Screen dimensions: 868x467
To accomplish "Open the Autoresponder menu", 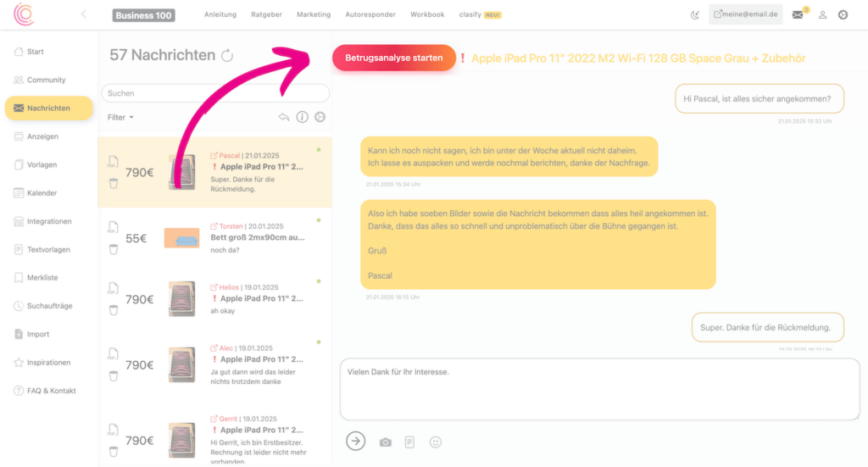I will 370,15.
